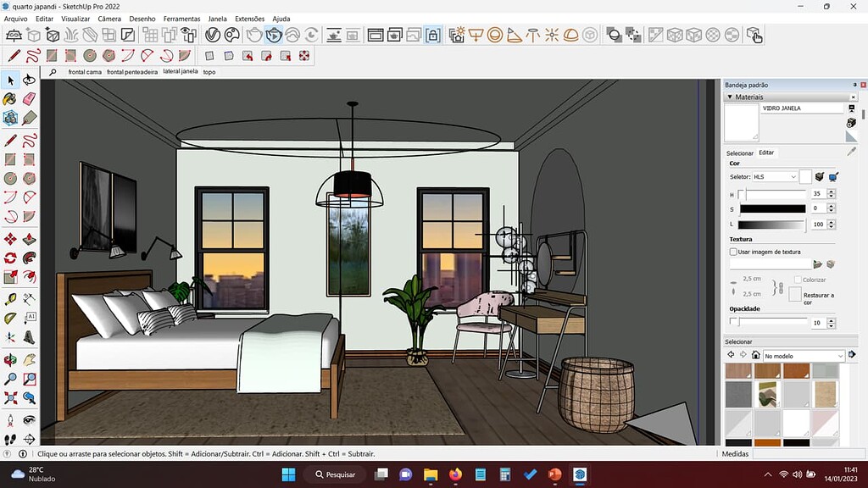Pick the eyedropper sample icon in Materiais panel
The image size is (868, 488).
851,151
